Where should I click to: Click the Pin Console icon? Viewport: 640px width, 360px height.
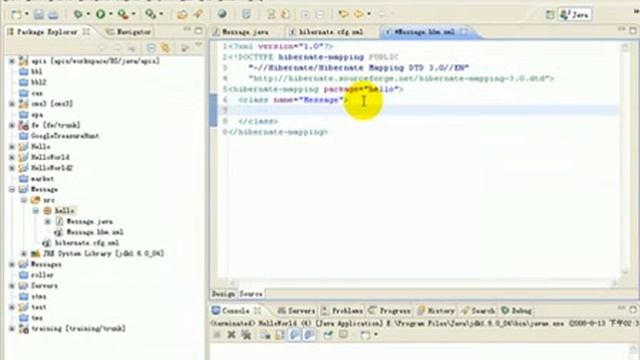point(328,335)
